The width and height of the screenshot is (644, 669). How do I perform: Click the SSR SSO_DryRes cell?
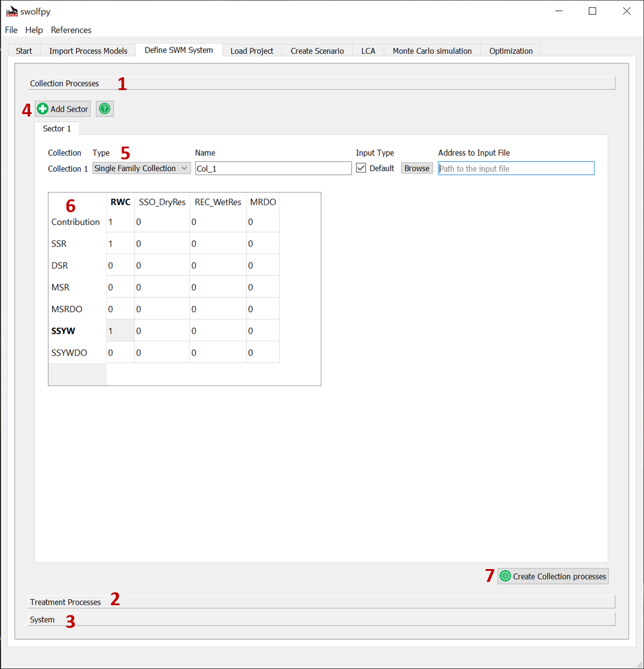[162, 243]
